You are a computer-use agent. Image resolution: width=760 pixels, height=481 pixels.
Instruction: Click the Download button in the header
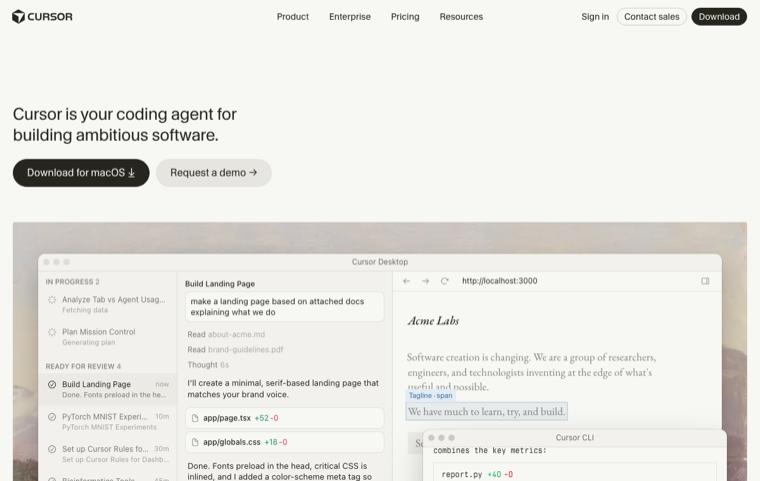tap(719, 16)
